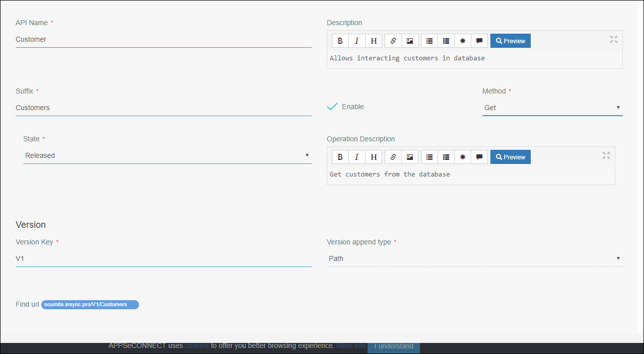This screenshot has height=354, width=644.
Task: Open the Version append type dropdown
Action: tap(617, 258)
